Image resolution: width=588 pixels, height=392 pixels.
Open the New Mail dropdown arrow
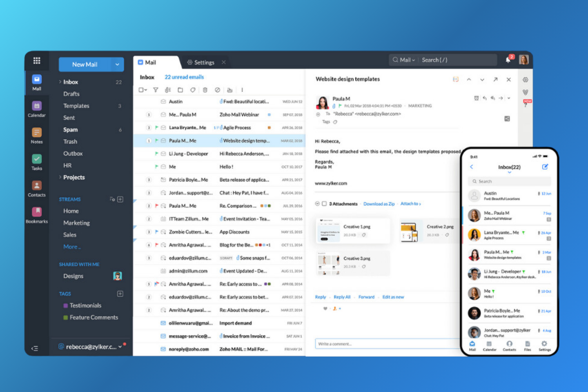coord(117,64)
